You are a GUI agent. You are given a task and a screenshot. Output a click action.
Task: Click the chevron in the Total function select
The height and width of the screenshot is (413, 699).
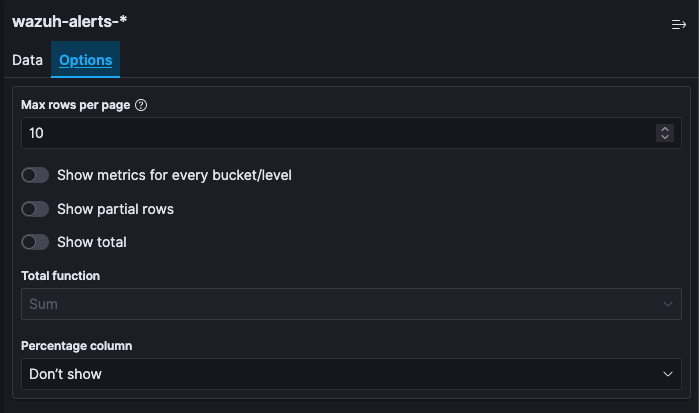coord(668,304)
